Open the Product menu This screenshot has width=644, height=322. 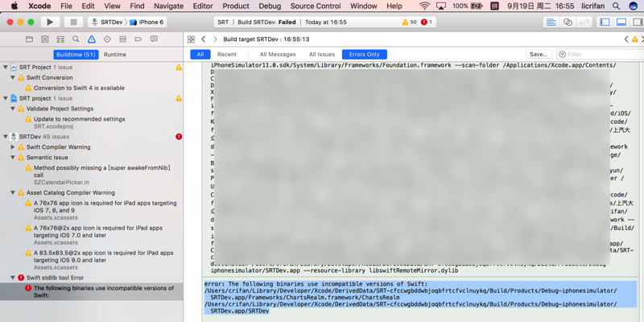(236, 6)
